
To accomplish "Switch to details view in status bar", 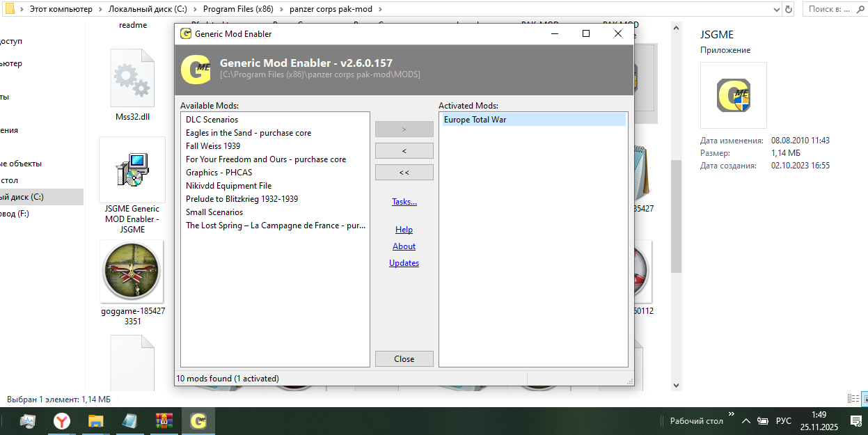I will tap(853, 399).
